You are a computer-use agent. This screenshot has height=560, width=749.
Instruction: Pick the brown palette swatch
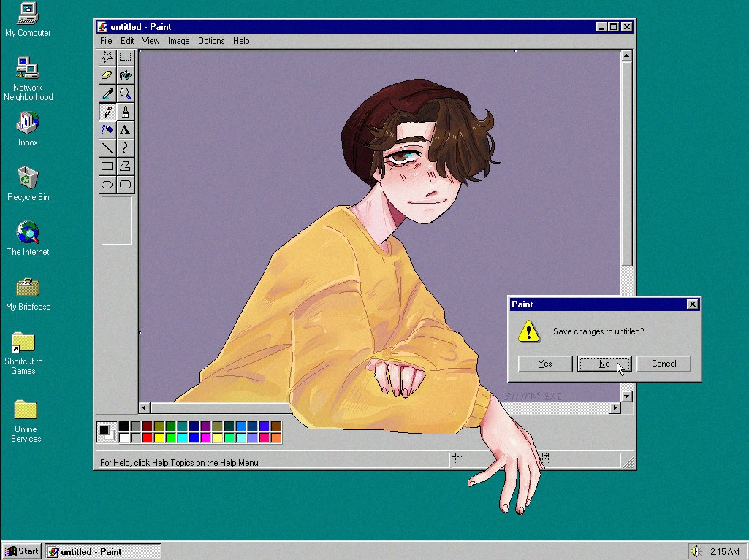[276, 426]
